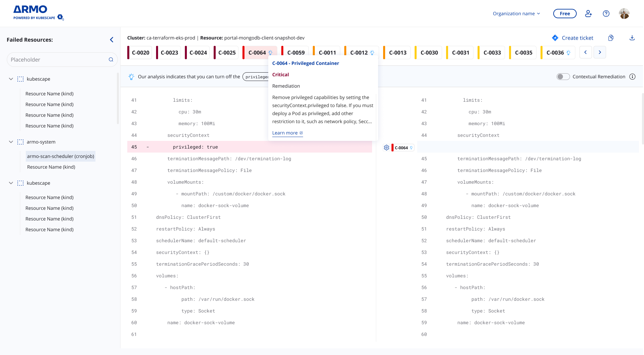Click 'terminationGracePeriodSeconds: 30' in right pane

(492, 264)
